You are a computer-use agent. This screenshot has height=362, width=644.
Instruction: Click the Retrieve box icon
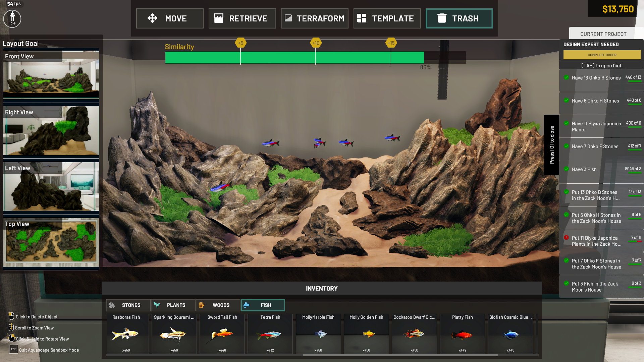pyautogui.click(x=219, y=18)
